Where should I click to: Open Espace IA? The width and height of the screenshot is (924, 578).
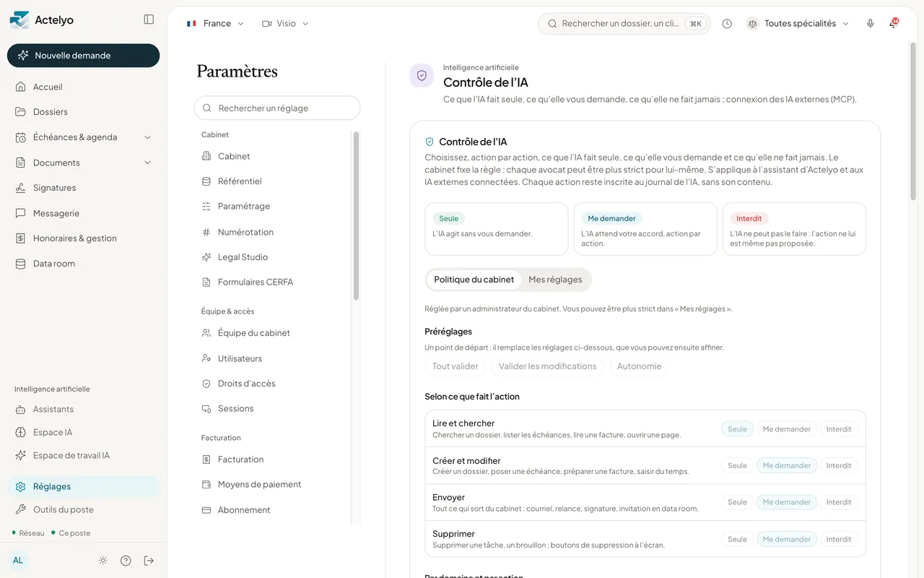pos(84,432)
